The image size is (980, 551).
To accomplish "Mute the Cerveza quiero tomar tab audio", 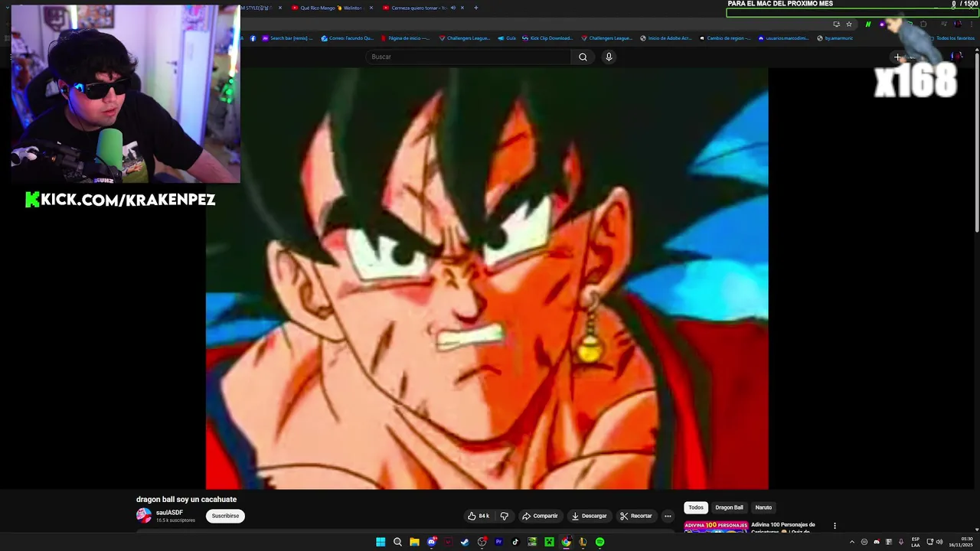I will (x=452, y=8).
